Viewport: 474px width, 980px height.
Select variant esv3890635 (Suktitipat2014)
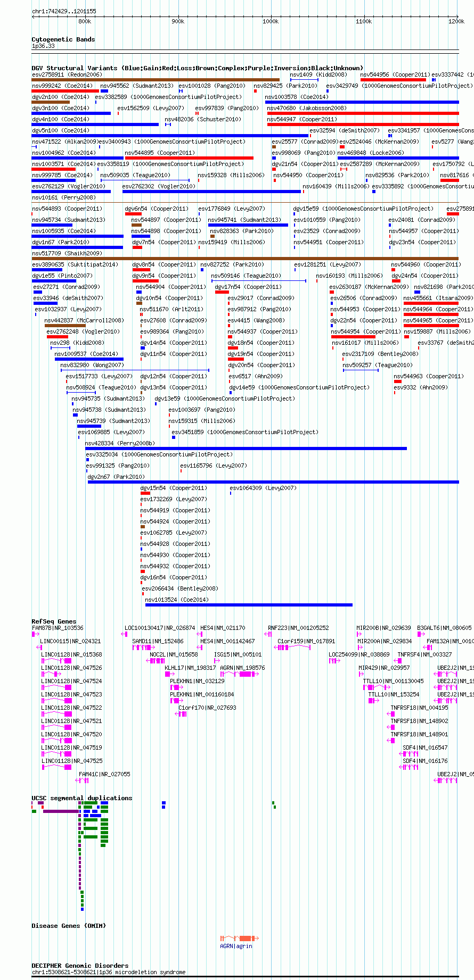(75, 264)
